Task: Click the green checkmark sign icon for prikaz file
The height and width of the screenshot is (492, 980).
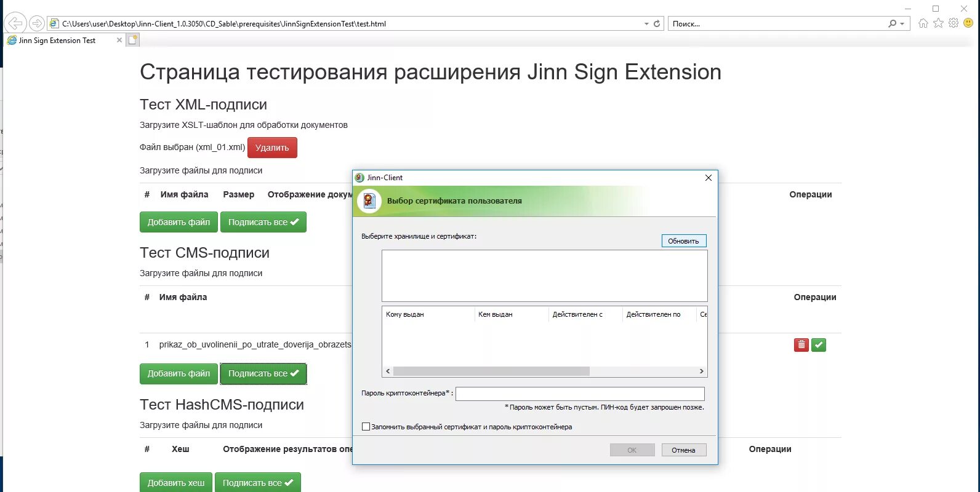Action: point(819,344)
